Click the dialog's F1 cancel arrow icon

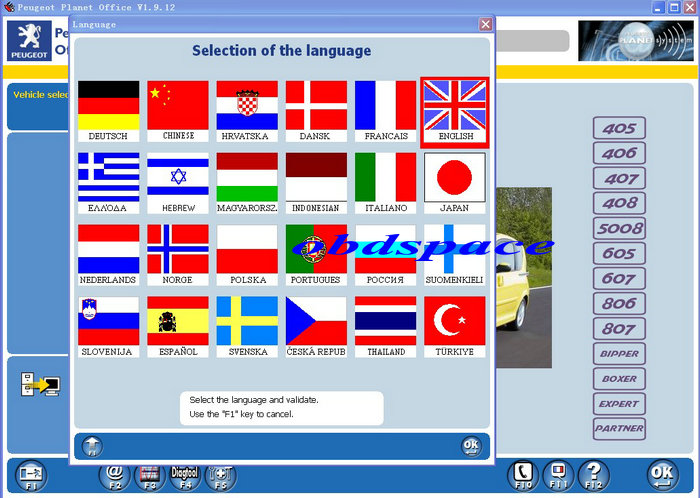[92, 446]
